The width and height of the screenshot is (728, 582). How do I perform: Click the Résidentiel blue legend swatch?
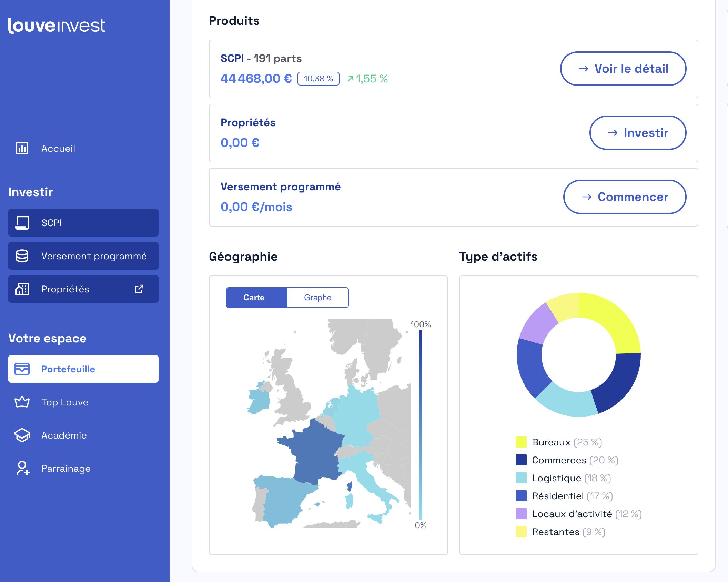pos(521,496)
